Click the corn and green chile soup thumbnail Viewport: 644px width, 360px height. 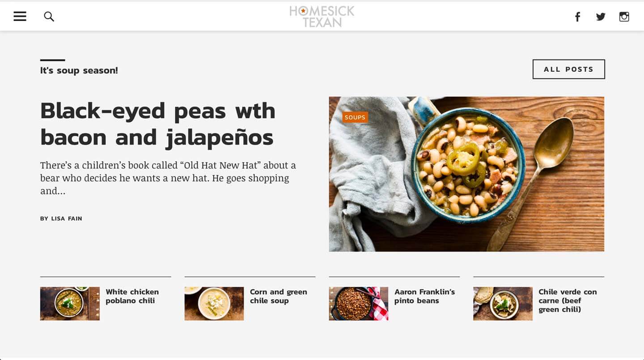214,304
